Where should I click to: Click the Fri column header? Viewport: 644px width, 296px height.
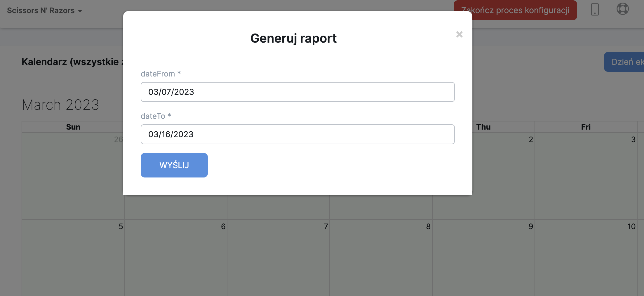coord(586,127)
